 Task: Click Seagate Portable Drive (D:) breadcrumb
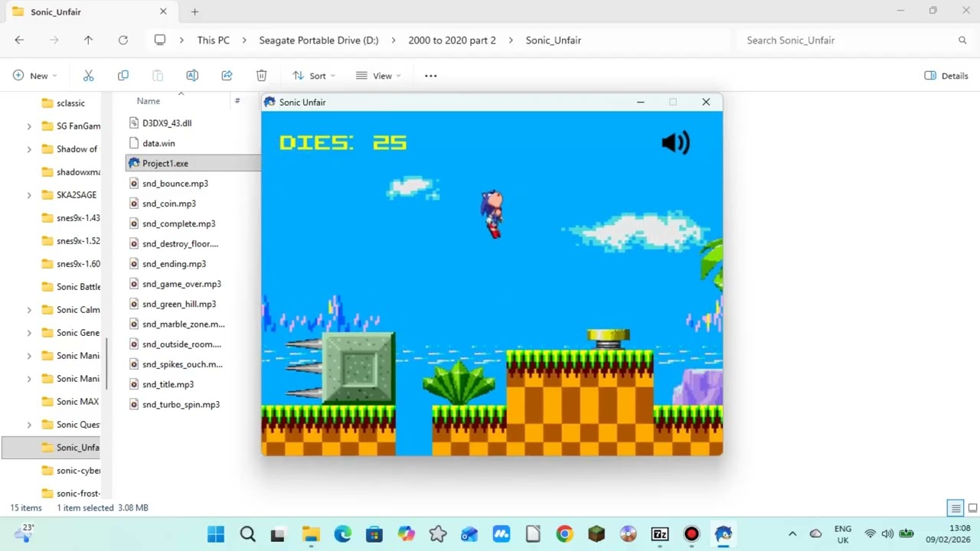coord(318,40)
